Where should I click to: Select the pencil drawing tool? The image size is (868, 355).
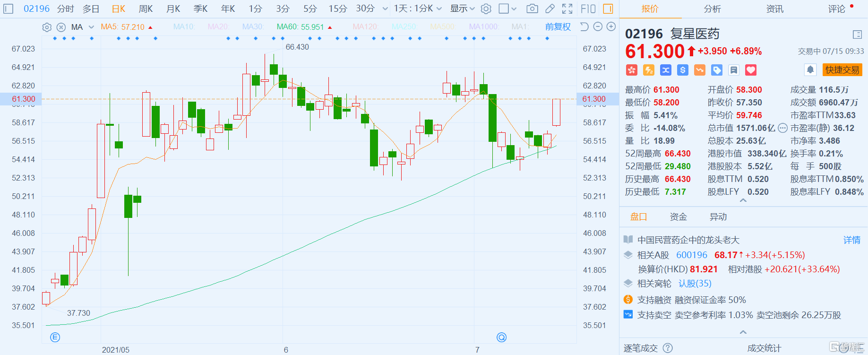click(550, 9)
